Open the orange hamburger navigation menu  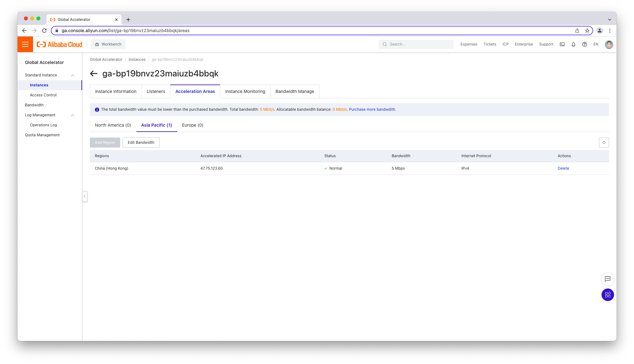click(25, 44)
